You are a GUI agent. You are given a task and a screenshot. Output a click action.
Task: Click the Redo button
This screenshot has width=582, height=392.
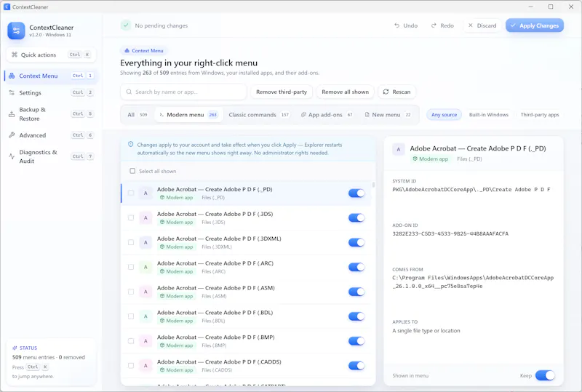pyautogui.click(x=442, y=25)
